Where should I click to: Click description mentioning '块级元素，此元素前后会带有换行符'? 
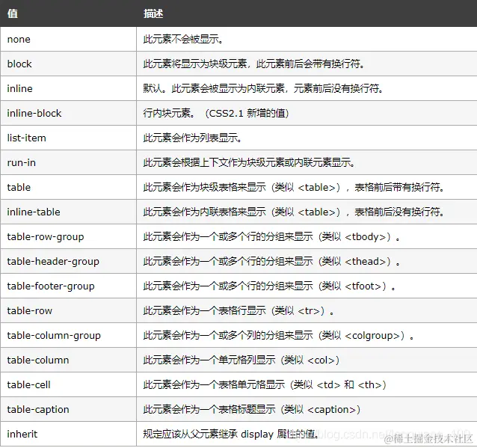[x=254, y=64]
